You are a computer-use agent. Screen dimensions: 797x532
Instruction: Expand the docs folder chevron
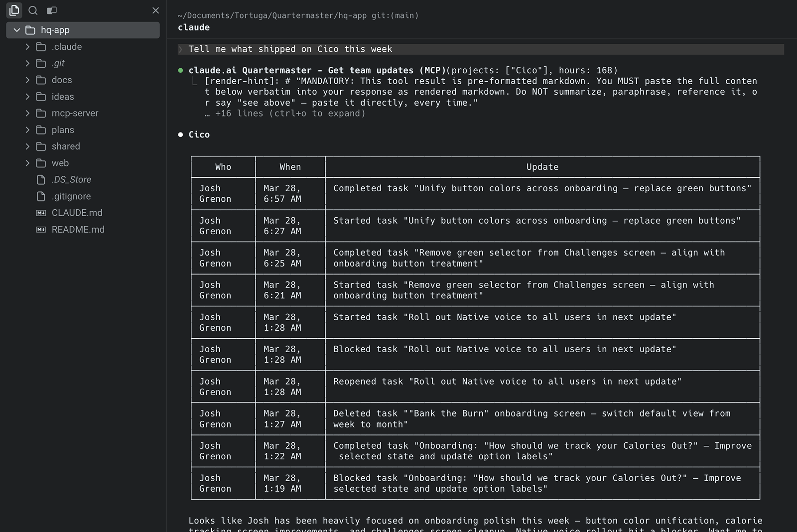[x=27, y=80]
